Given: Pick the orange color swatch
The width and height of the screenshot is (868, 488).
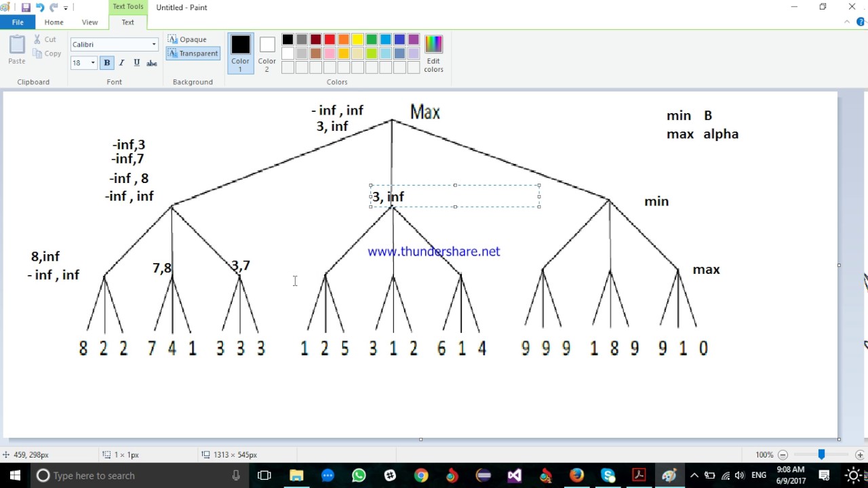Looking at the screenshot, I should tap(344, 39).
